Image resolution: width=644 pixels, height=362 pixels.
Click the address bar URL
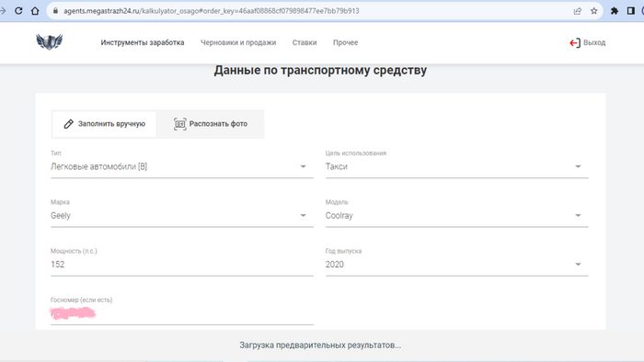[211, 11]
